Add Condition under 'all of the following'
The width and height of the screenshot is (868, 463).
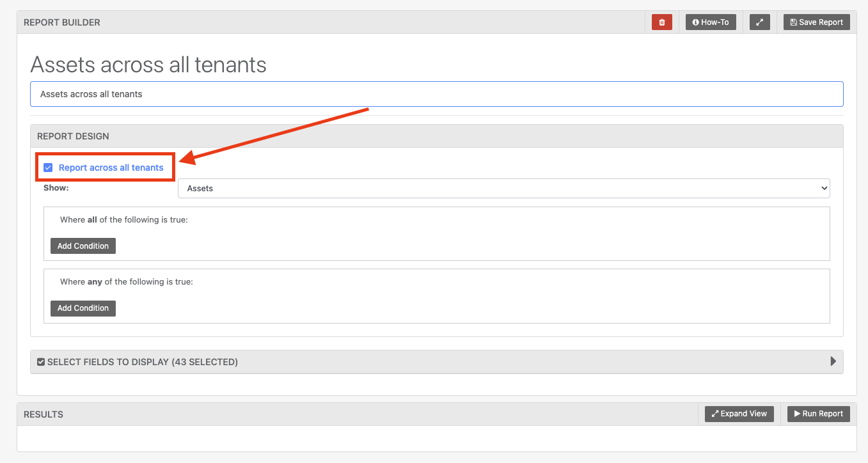(83, 246)
